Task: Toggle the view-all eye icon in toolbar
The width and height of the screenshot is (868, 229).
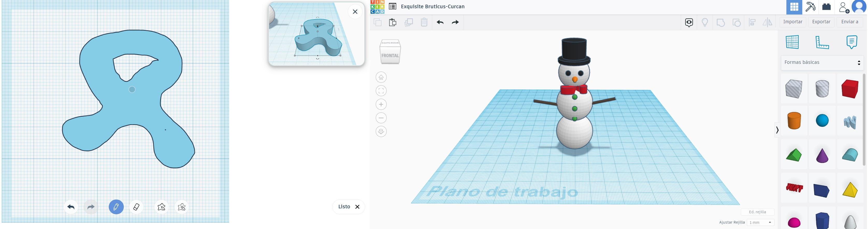Action: pyautogui.click(x=689, y=22)
